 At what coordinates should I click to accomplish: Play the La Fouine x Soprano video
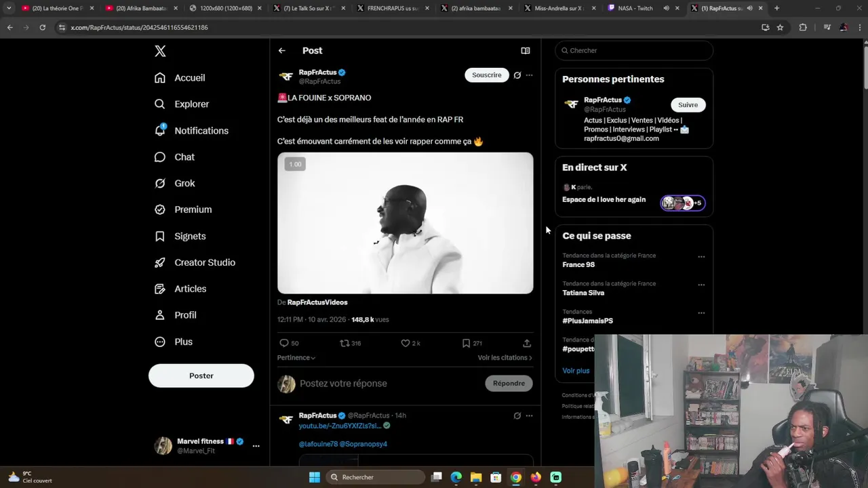coord(406,223)
